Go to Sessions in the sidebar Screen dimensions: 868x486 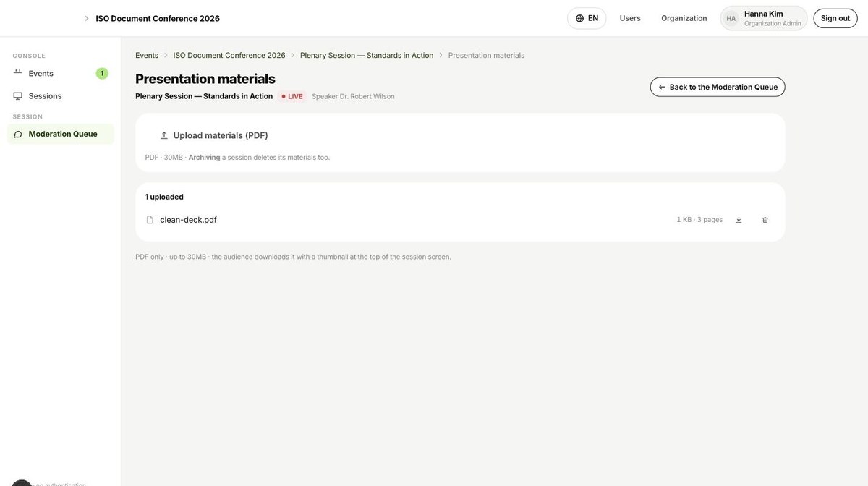61,96
